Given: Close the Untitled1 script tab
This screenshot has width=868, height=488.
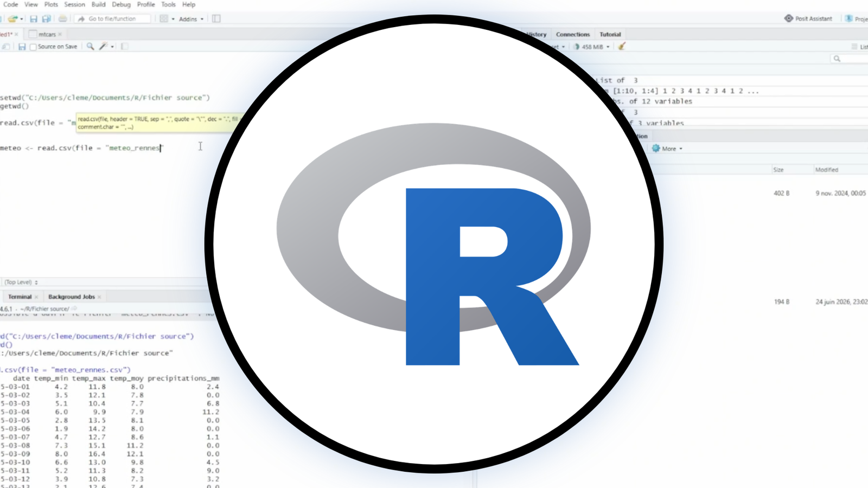Looking at the screenshot, I should pyautogui.click(x=16, y=34).
